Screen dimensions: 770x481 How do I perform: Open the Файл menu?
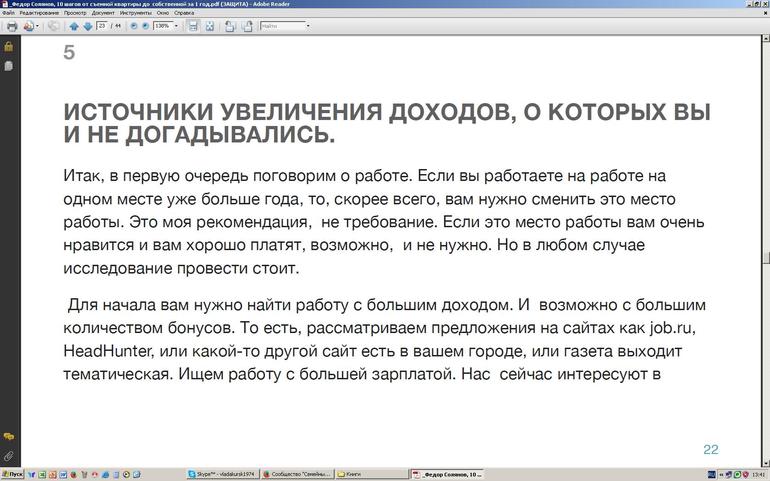tap(8, 13)
